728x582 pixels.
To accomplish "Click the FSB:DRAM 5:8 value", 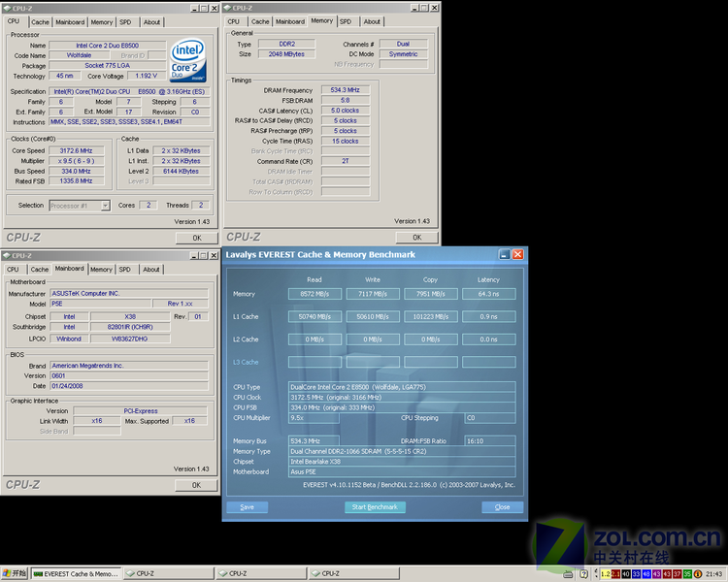I will [345, 100].
